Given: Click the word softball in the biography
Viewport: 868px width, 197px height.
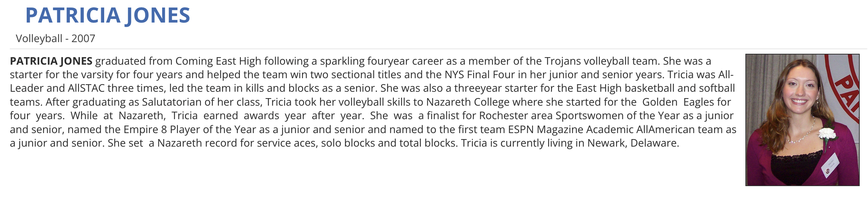Looking at the screenshot, I should [x=717, y=88].
